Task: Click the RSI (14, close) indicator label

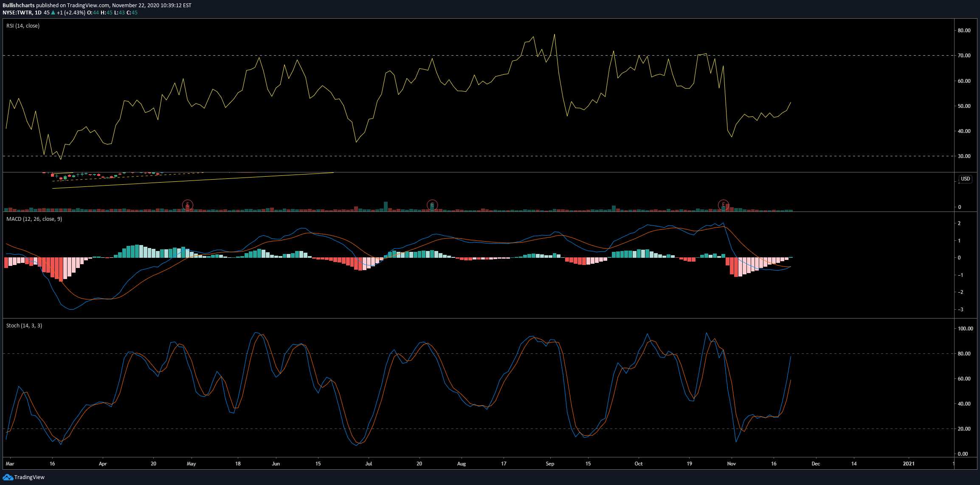Action: tap(23, 26)
